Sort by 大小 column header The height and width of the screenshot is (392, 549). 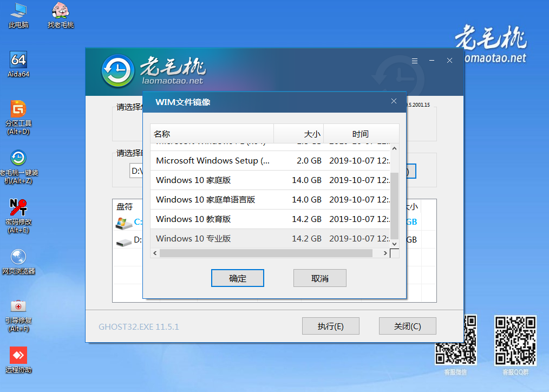coord(298,134)
